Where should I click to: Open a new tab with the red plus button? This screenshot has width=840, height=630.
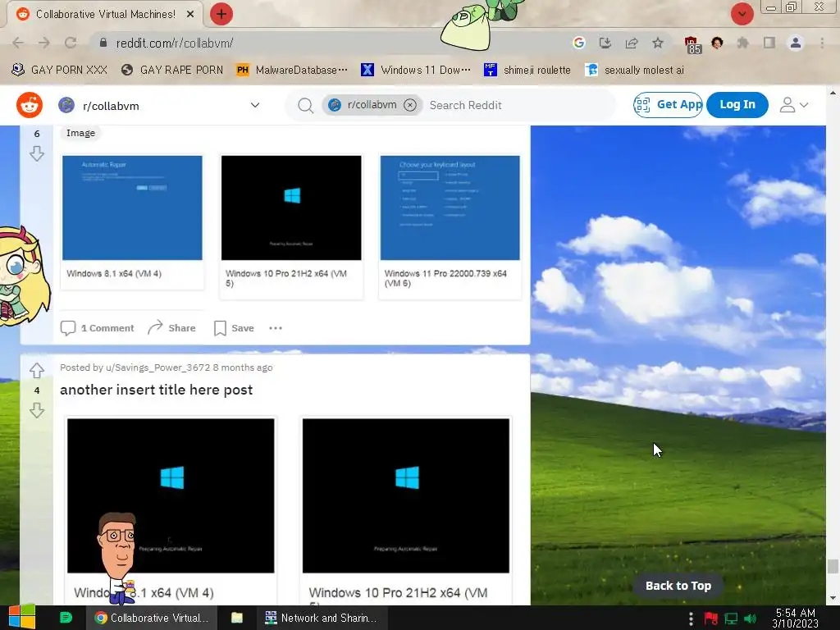point(221,14)
